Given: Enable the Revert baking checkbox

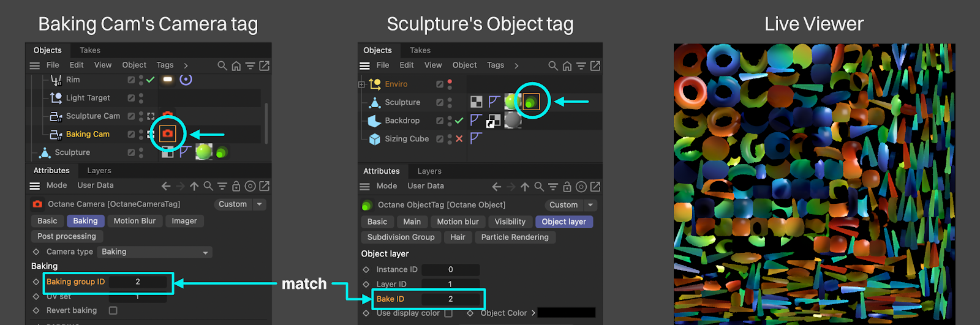Looking at the screenshot, I should (113, 310).
